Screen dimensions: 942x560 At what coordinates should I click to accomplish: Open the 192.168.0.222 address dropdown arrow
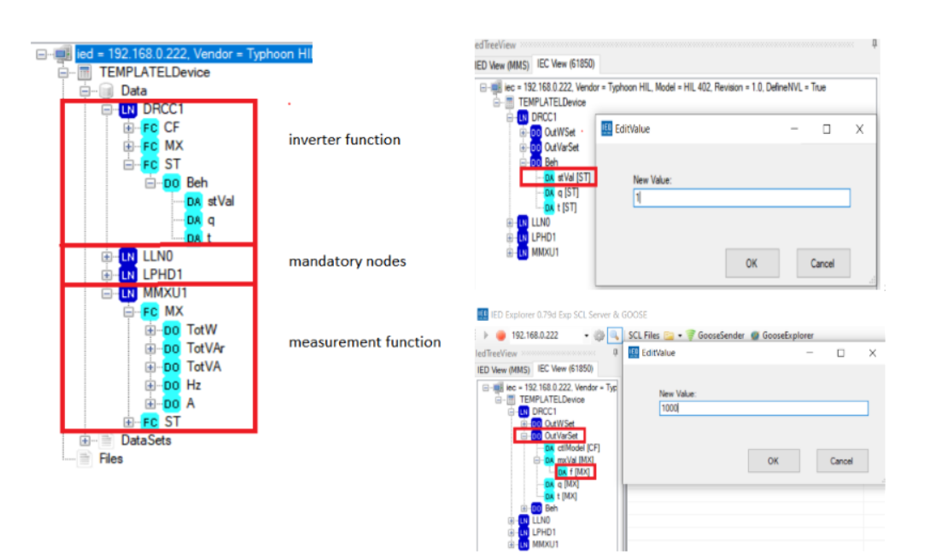click(x=588, y=335)
